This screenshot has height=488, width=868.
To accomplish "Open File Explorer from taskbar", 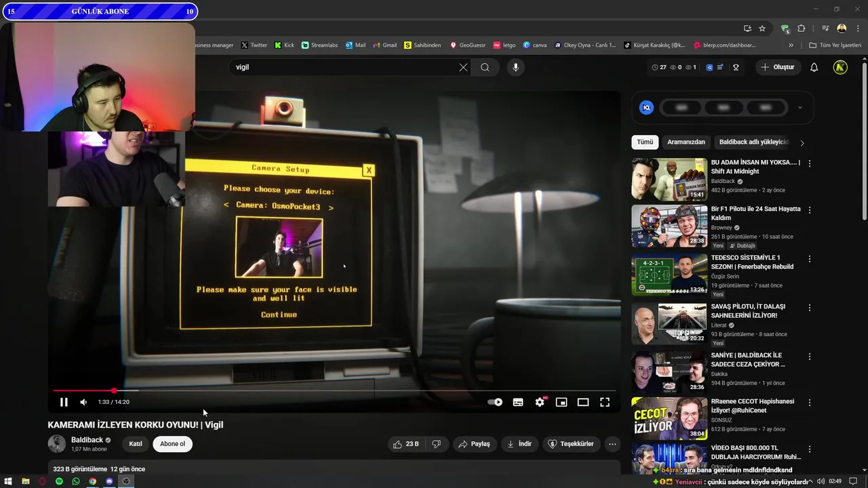I will tap(25, 481).
